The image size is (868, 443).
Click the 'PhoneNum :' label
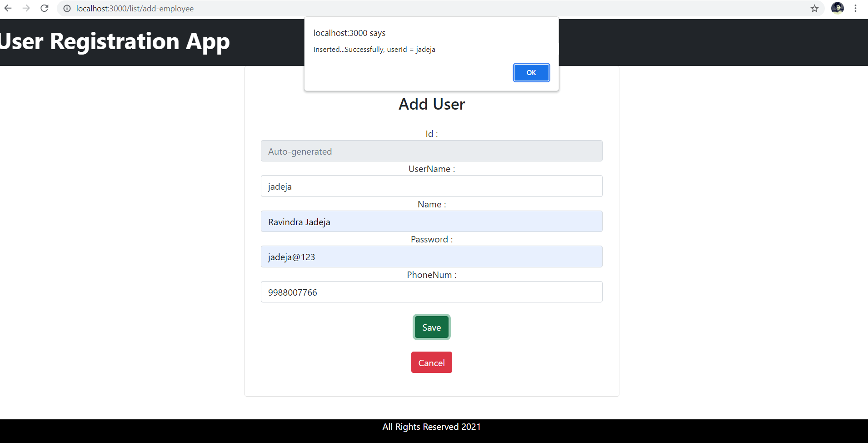[x=432, y=275]
